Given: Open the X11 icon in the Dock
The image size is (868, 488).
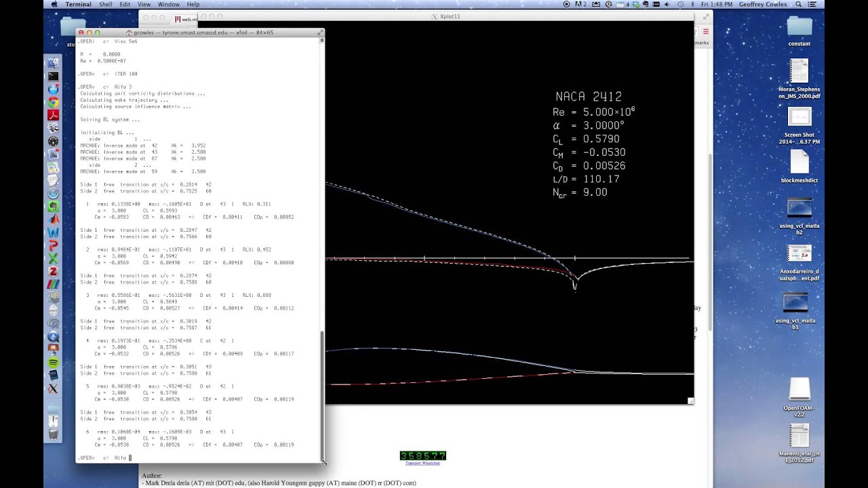Looking at the screenshot, I should (x=53, y=388).
